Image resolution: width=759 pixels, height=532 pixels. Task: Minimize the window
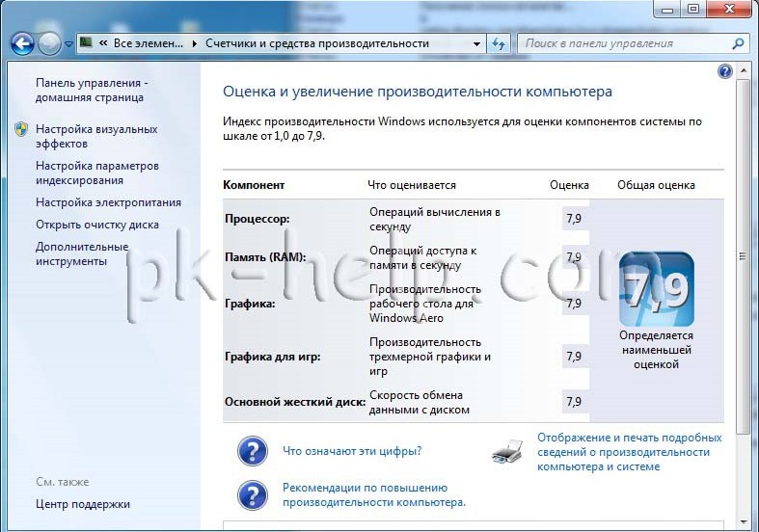[667, 10]
